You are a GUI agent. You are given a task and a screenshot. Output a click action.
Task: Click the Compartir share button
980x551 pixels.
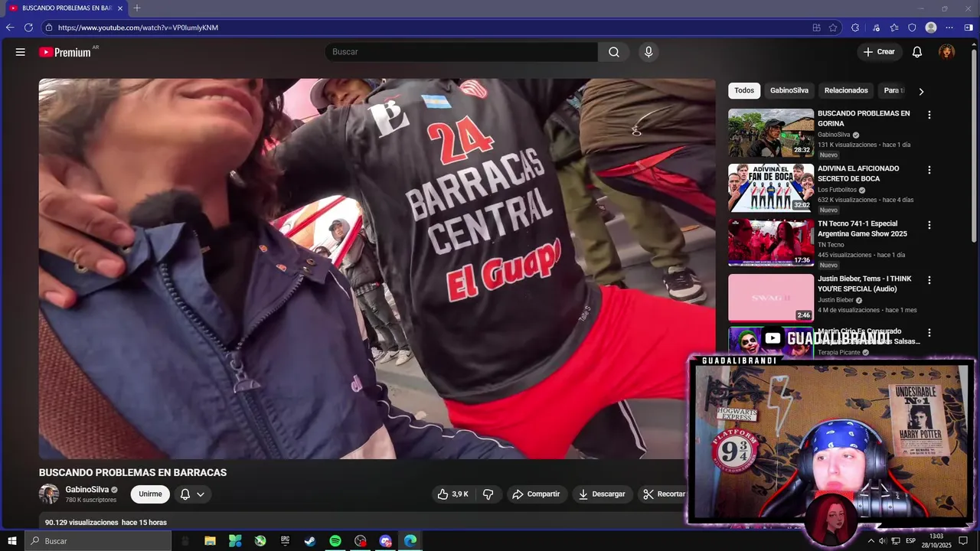coord(536,494)
